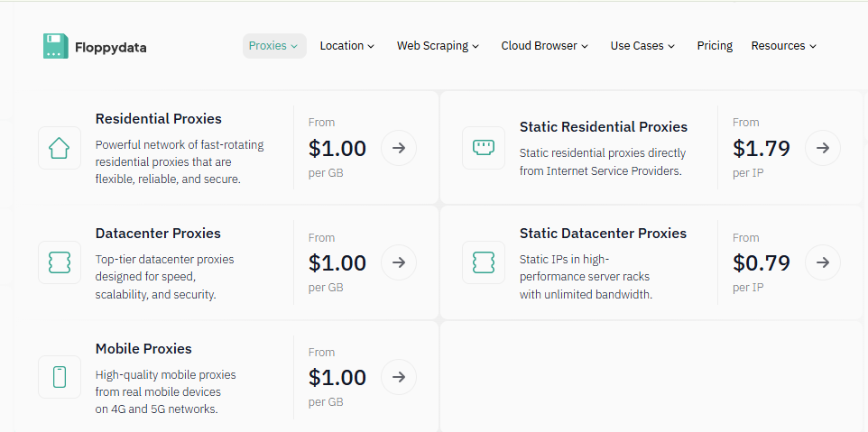
Task: Open the Cloud Browser dropdown
Action: [x=545, y=46]
